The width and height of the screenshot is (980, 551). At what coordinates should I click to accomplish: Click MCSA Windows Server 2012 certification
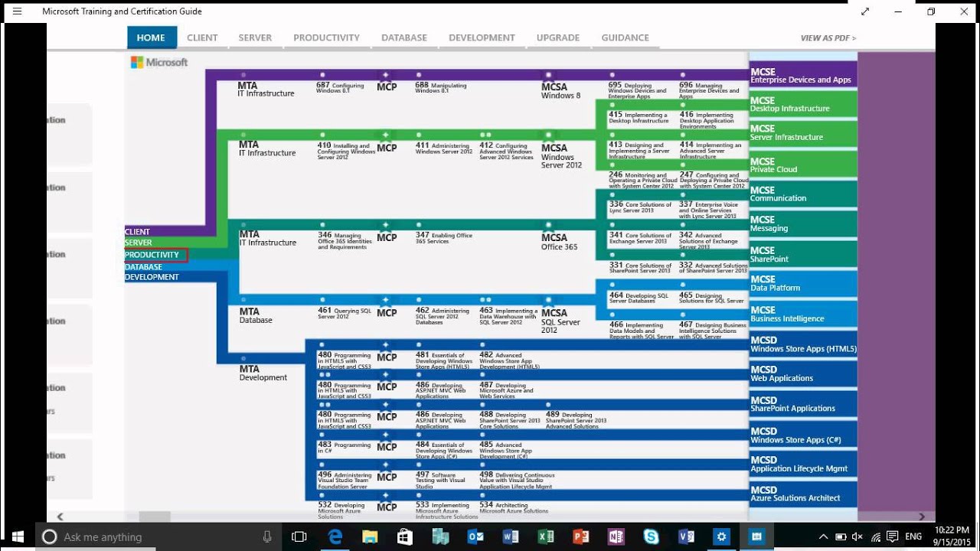562,155
